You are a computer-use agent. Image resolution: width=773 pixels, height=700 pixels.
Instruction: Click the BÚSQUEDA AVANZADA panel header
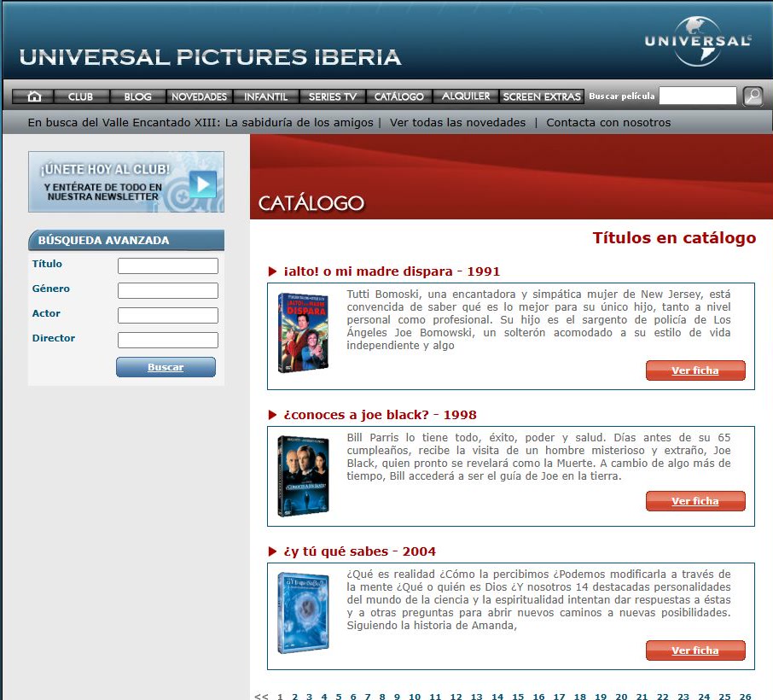pyautogui.click(x=126, y=240)
